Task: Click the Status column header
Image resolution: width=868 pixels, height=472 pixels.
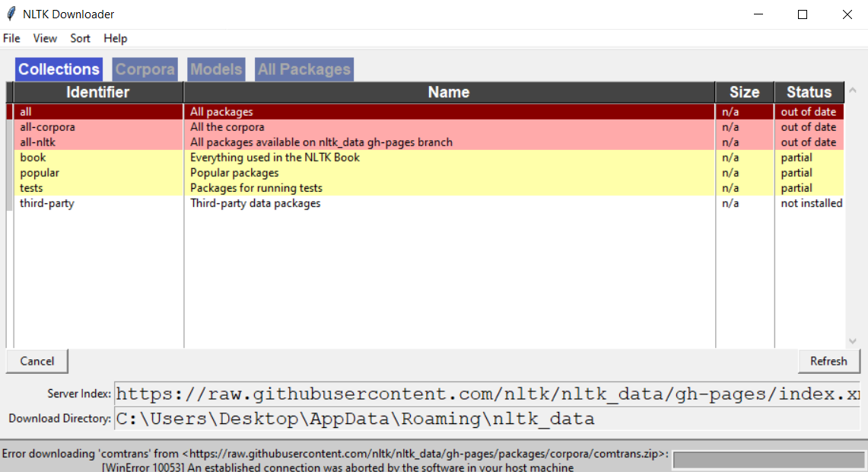Action: [809, 91]
